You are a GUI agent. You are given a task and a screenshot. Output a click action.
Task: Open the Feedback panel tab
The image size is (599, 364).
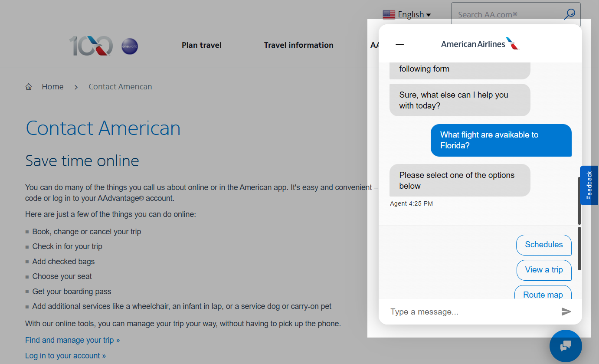pyautogui.click(x=589, y=186)
